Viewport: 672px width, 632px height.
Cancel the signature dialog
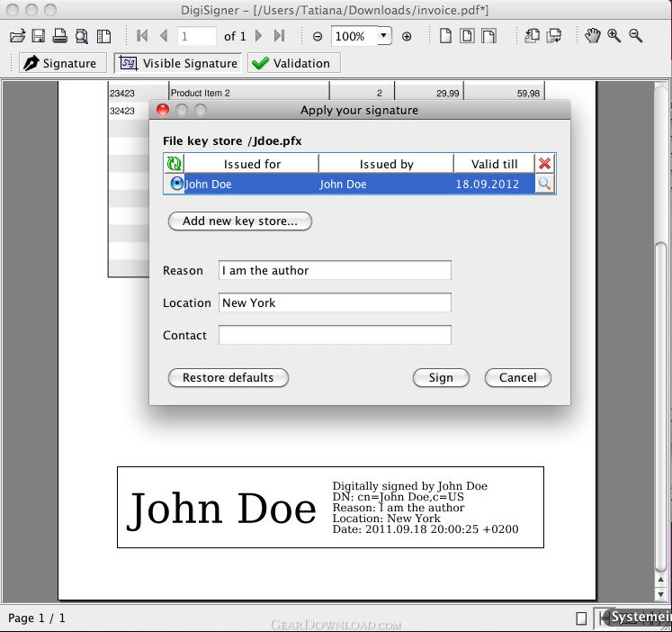(517, 377)
